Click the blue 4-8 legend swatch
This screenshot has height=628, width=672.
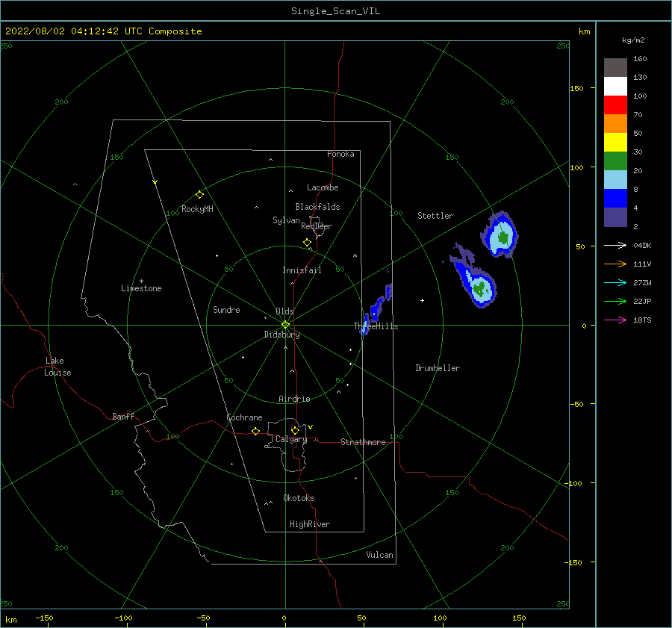[615, 199]
